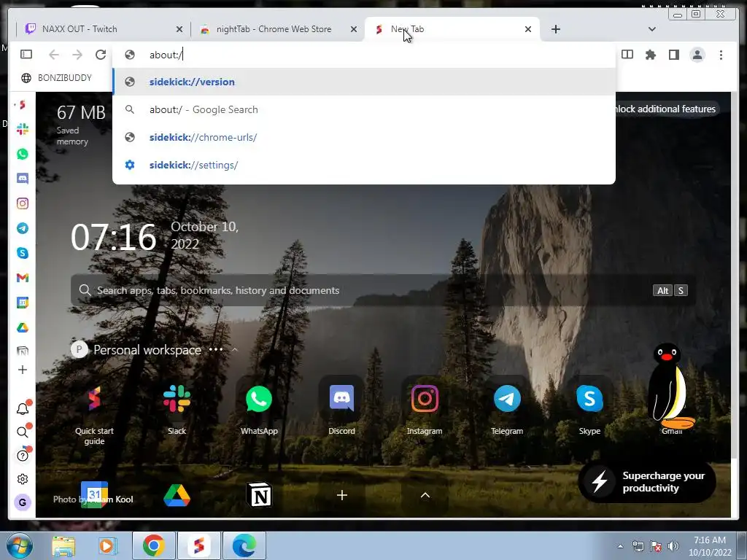Open the BONZIBUDDY bookmark
Screen dimensions: 747x560
click(57, 77)
